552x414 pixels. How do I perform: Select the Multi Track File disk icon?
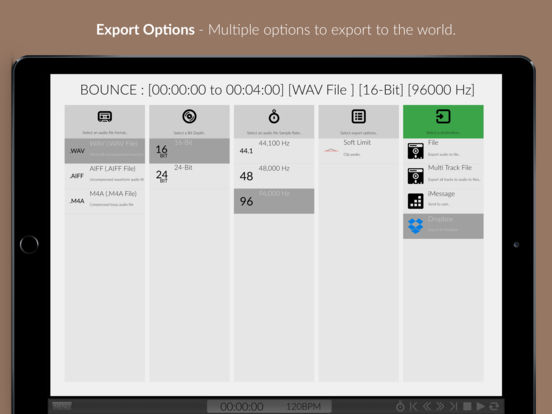415,176
